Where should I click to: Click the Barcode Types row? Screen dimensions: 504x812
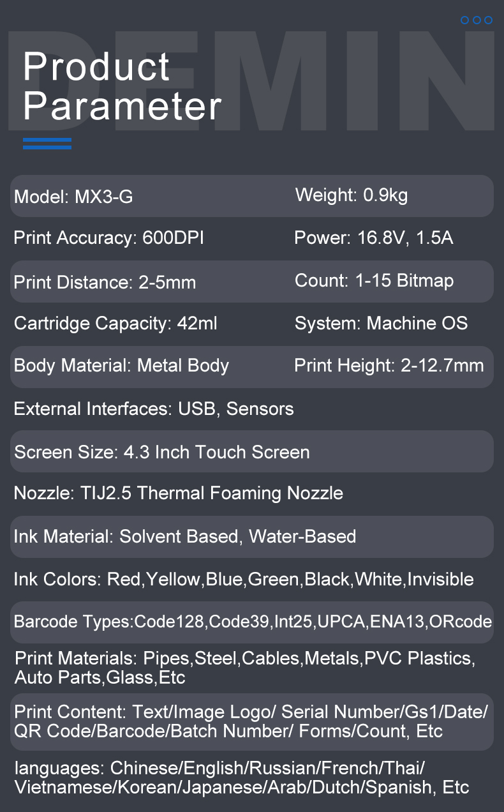[253, 622]
